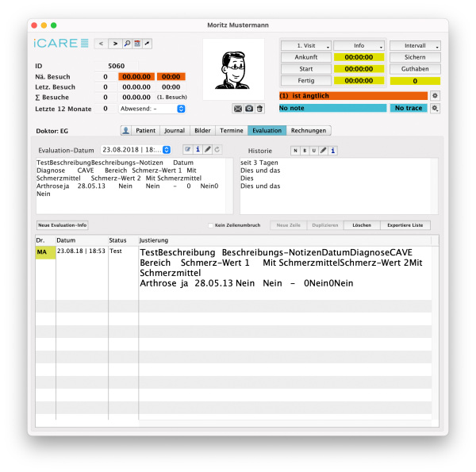The height and width of the screenshot is (472, 476).
Task: Click the Bold 'B' button in Historie toolbar
Action: click(305, 149)
